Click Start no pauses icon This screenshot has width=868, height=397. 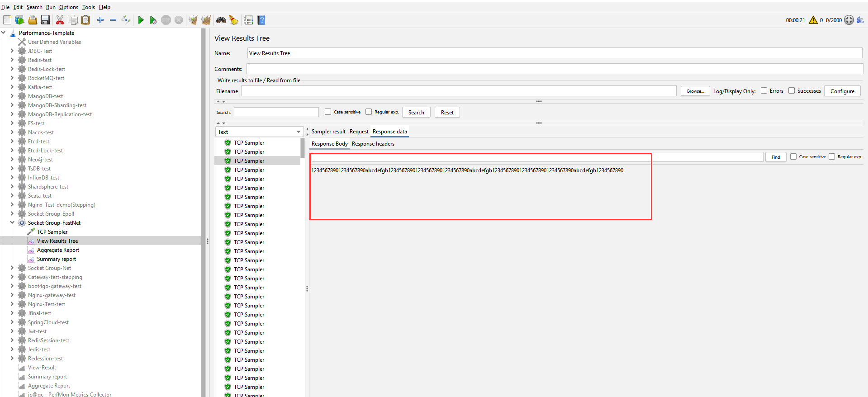pos(153,20)
